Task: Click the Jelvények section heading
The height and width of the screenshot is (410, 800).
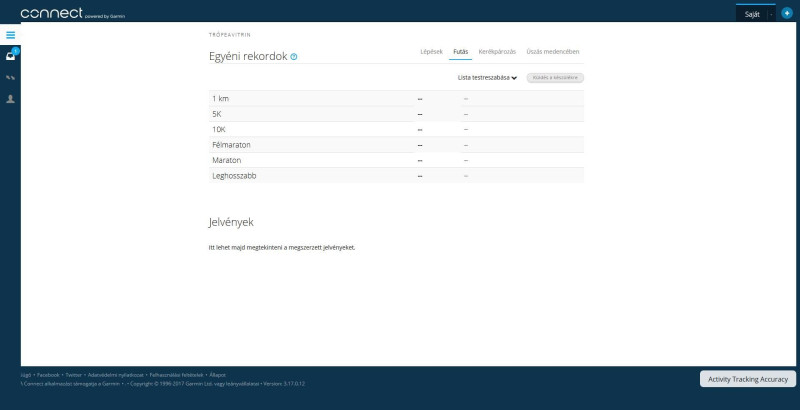Action: pos(231,222)
